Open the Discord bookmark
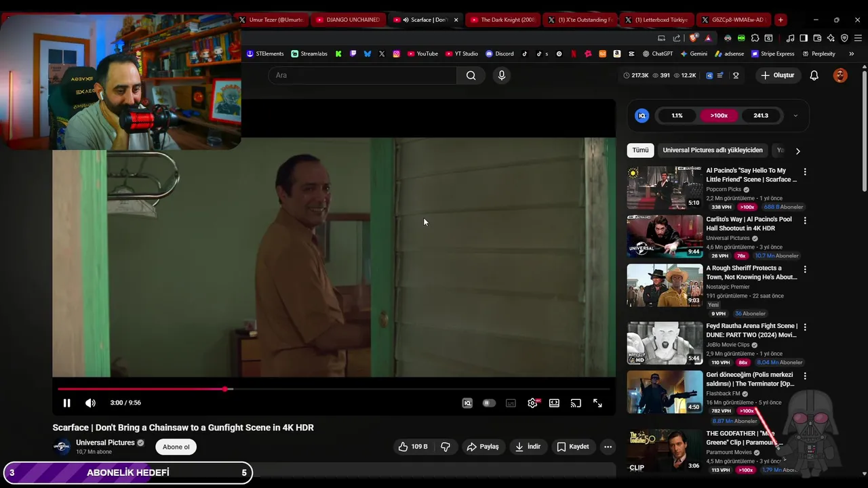The width and height of the screenshot is (868, 488). (500, 54)
